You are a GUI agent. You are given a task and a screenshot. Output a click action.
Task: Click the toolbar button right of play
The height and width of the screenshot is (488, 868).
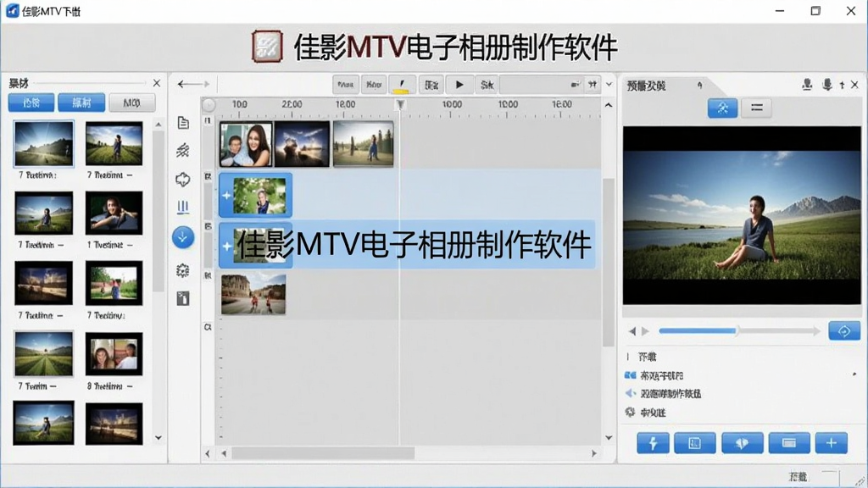(x=487, y=85)
